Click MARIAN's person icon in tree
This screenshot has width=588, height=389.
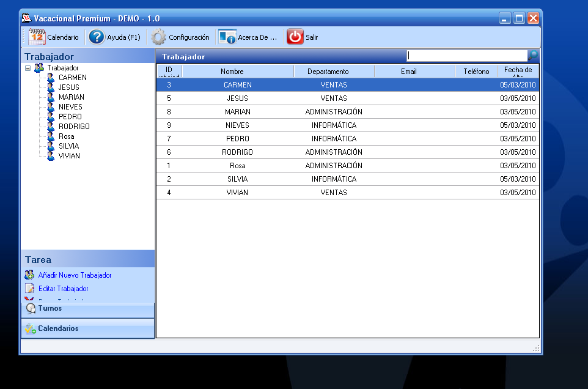click(x=51, y=97)
